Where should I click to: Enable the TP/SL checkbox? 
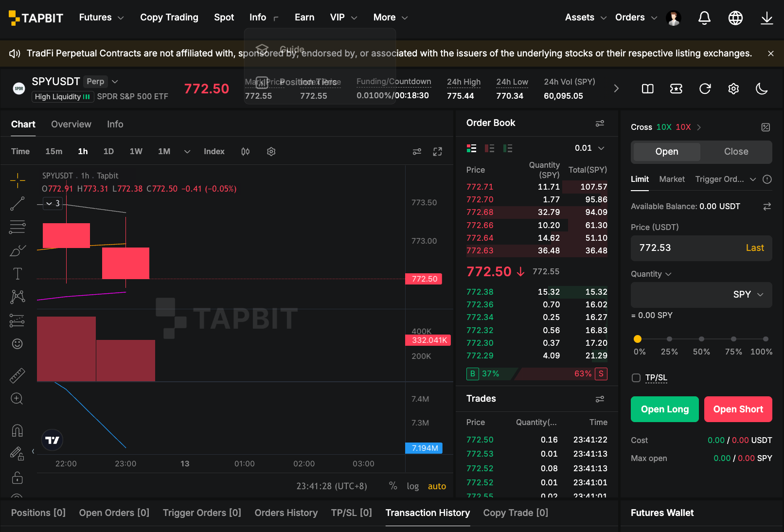[636, 378]
